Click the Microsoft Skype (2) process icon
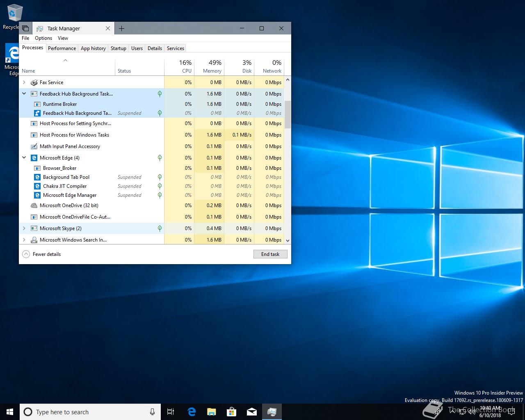Image resolution: width=525 pixels, height=420 pixels. click(34, 228)
